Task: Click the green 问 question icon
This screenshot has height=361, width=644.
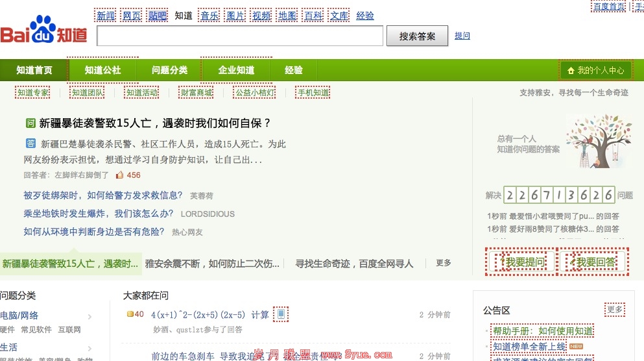Action: point(30,123)
